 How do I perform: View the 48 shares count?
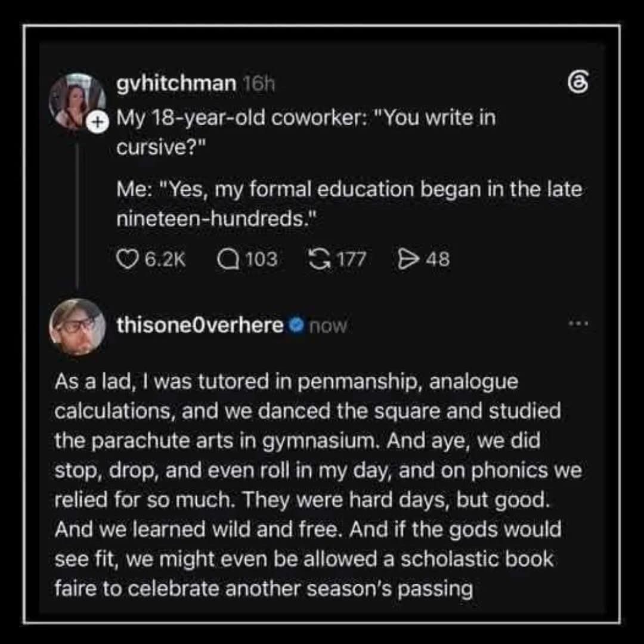pos(438,259)
